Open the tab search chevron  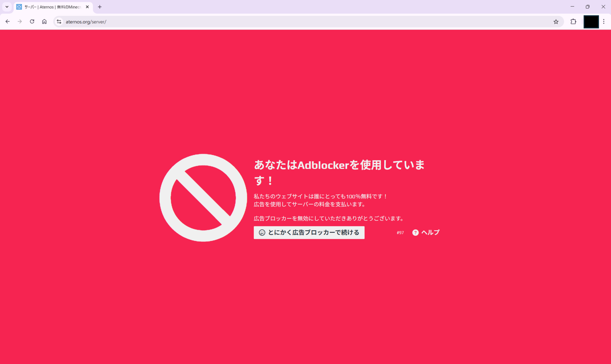pyautogui.click(x=7, y=7)
